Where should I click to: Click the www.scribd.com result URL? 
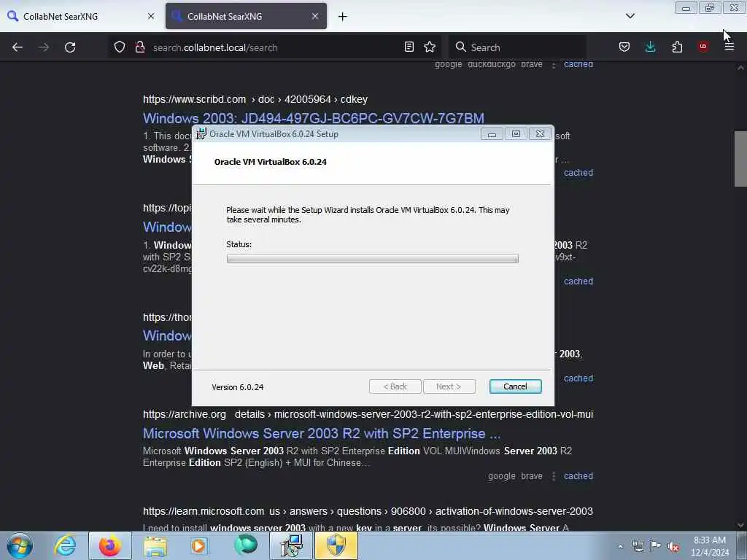(255, 99)
